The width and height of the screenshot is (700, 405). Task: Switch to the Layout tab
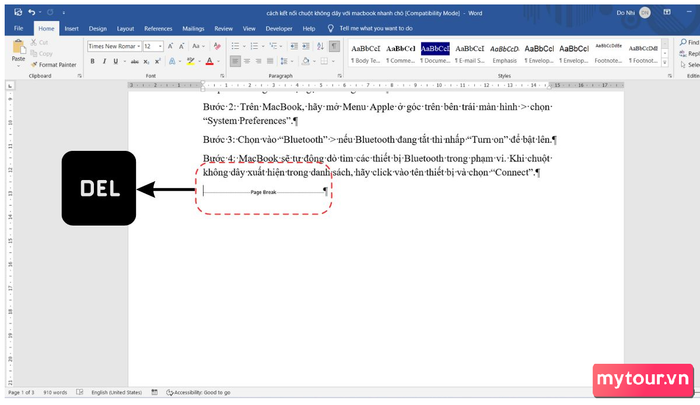tap(125, 28)
